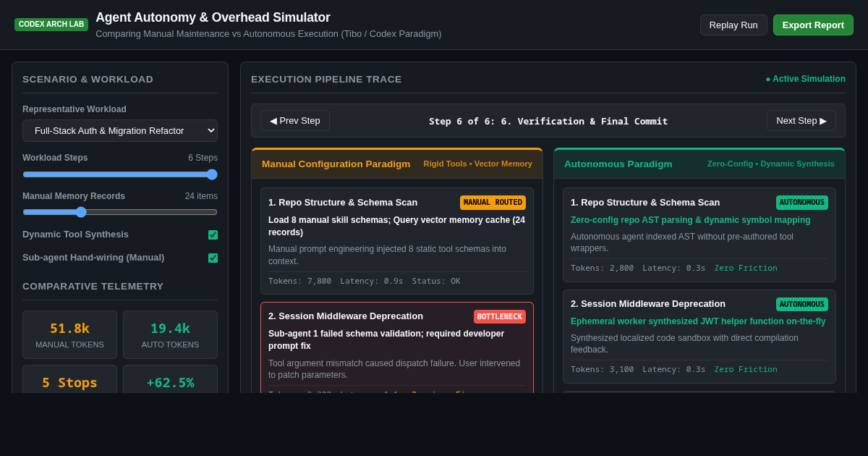The width and height of the screenshot is (868, 456).
Task: Toggle Dynamic Tool Synthesis checkbox
Action: click(213, 235)
